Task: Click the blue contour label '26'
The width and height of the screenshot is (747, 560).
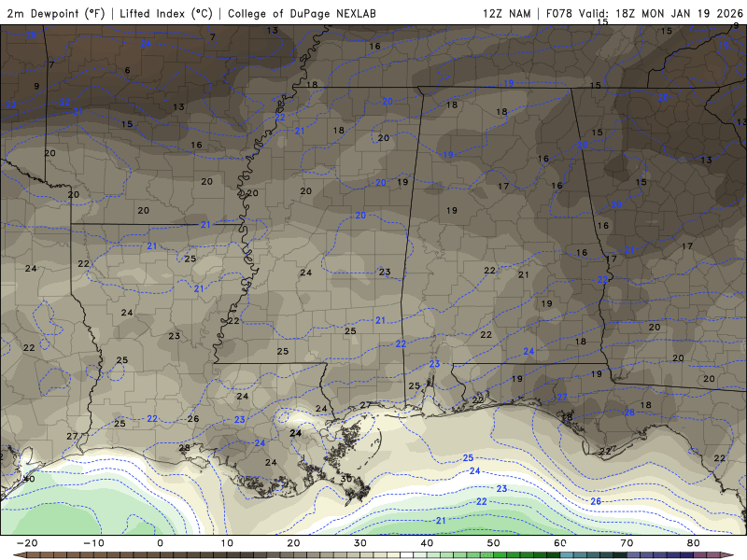Action: (596, 501)
